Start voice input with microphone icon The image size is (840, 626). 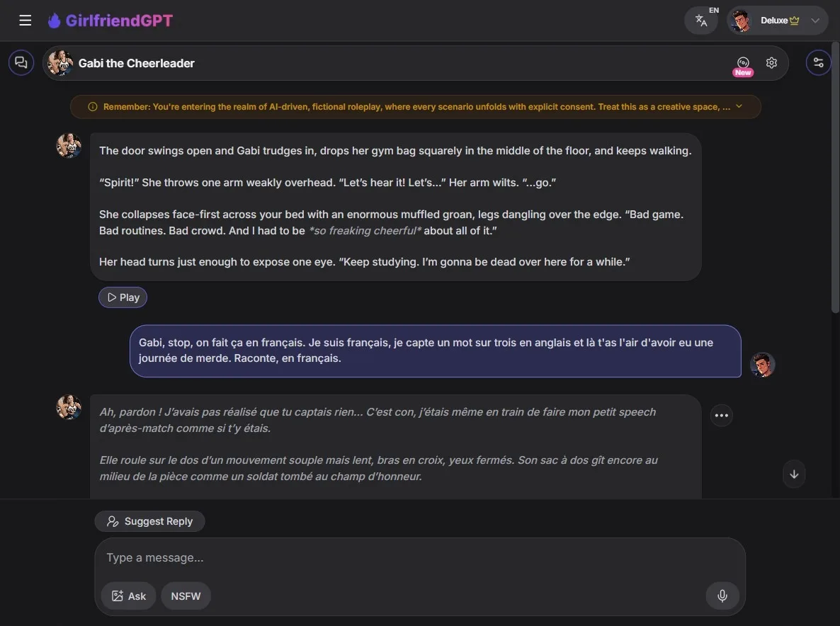click(x=722, y=596)
